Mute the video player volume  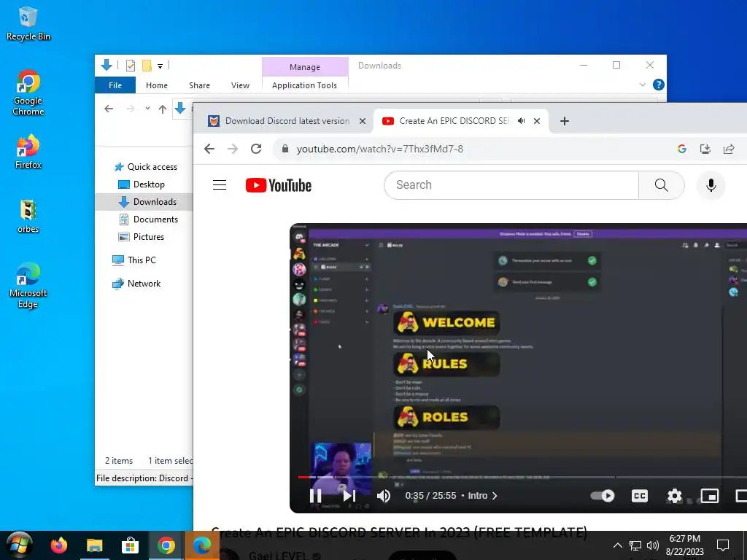tap(384, 496)
